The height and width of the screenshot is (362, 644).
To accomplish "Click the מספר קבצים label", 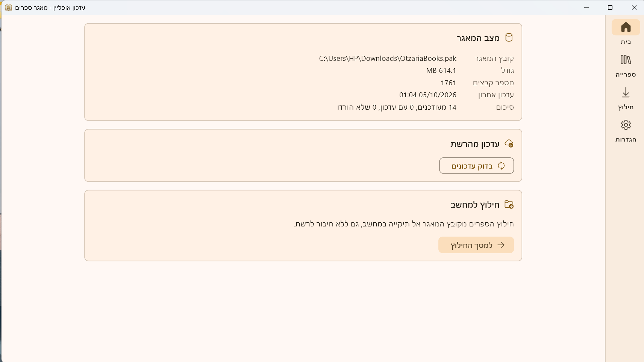I will coord(493,83).
